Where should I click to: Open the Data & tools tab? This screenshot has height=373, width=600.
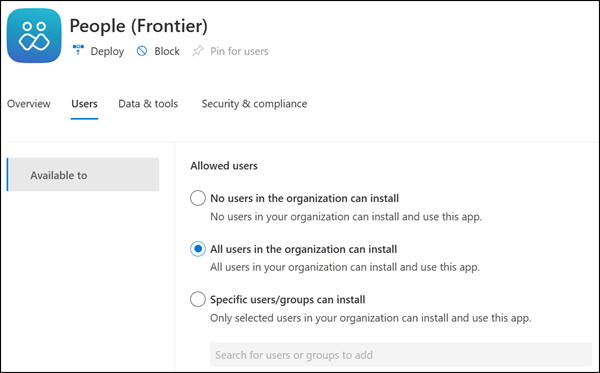tap(148, 104)
